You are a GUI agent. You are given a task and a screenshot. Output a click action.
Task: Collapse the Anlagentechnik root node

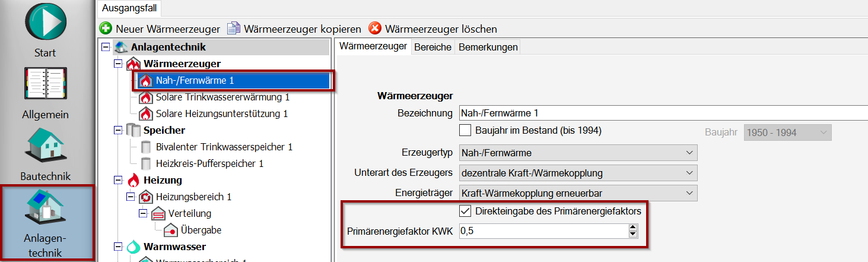click(x=106, y=47)
